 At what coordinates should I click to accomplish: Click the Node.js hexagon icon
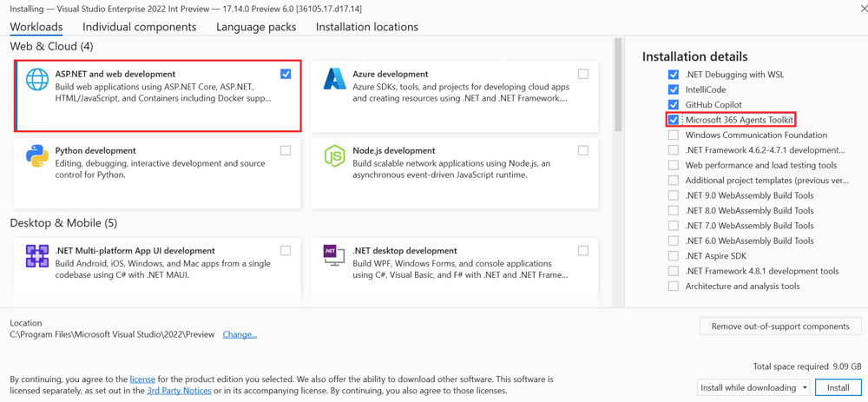334,156
